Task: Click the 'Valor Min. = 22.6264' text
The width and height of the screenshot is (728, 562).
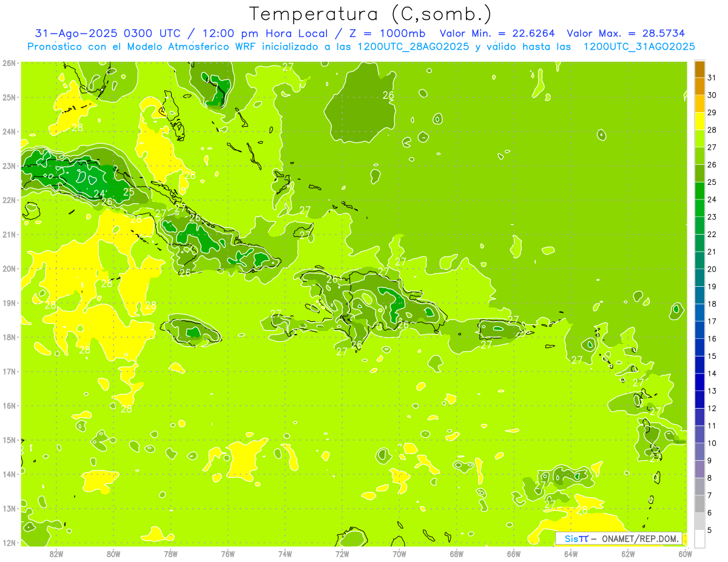Action: [x=497, y=33]
